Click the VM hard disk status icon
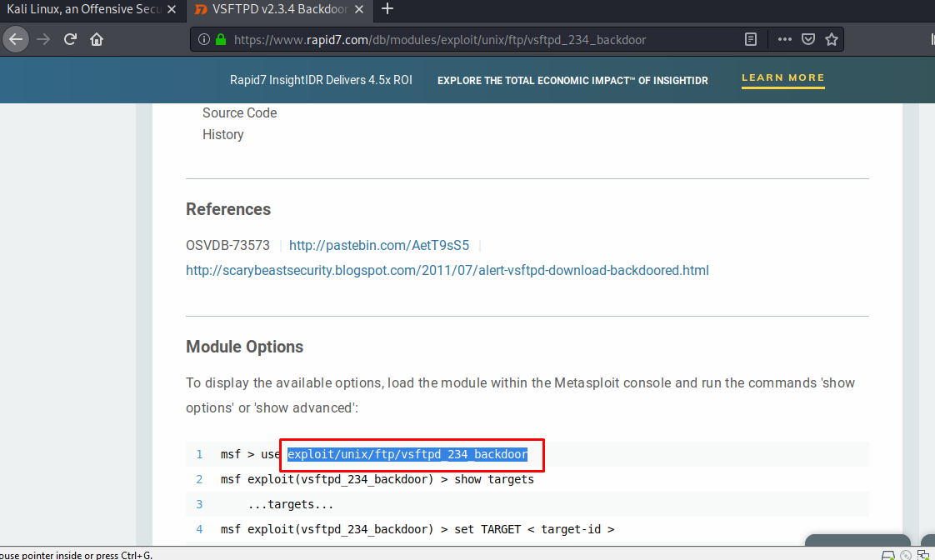 [888, 555]
